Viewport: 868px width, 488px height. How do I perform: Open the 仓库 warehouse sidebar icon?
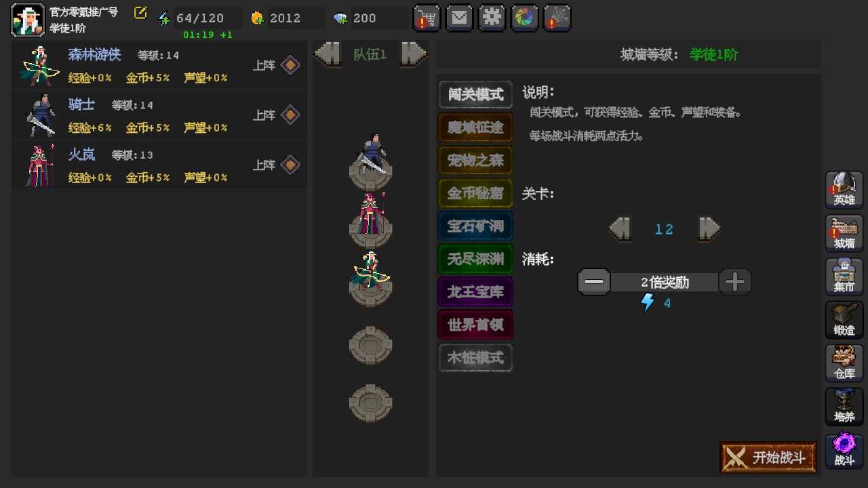click(x=844, y=363)
